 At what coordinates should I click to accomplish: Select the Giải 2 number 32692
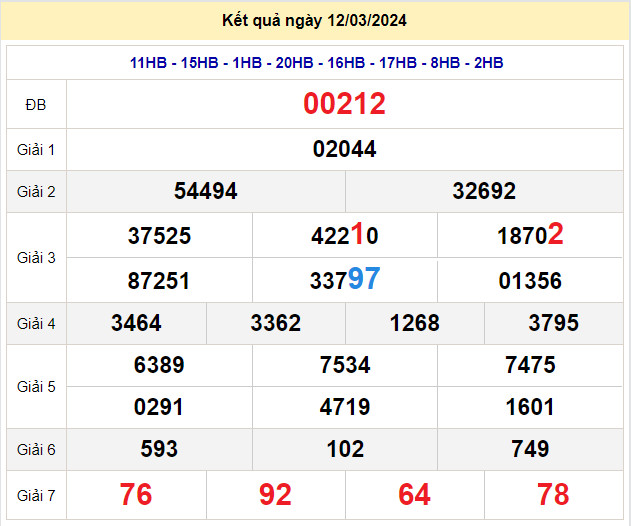(x=484, y=191)
